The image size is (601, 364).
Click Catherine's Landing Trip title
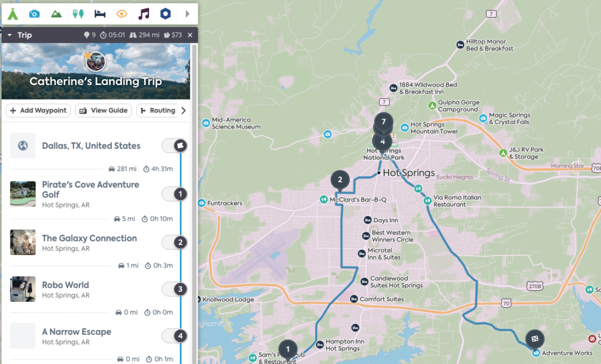click(96, 81)
